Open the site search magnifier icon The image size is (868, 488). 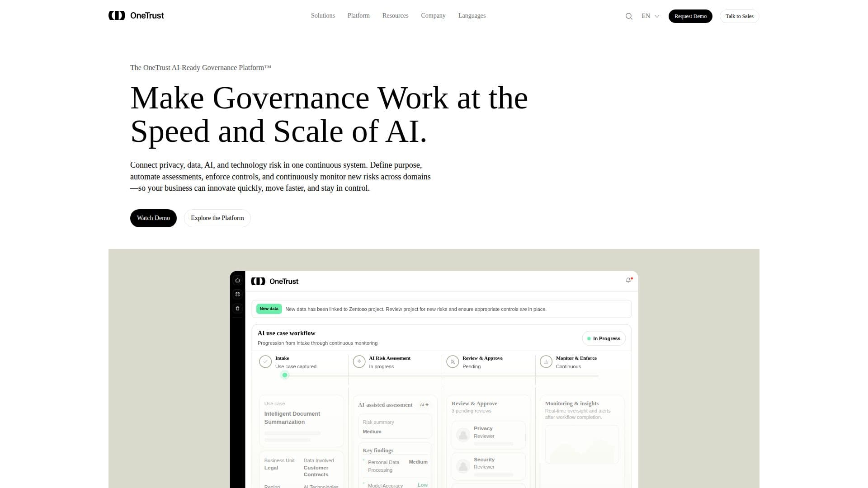coord(629,16)
